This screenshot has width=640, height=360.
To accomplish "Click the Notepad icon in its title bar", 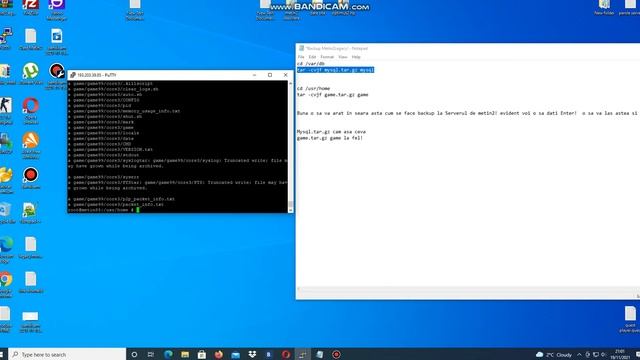I will point(301,48).
